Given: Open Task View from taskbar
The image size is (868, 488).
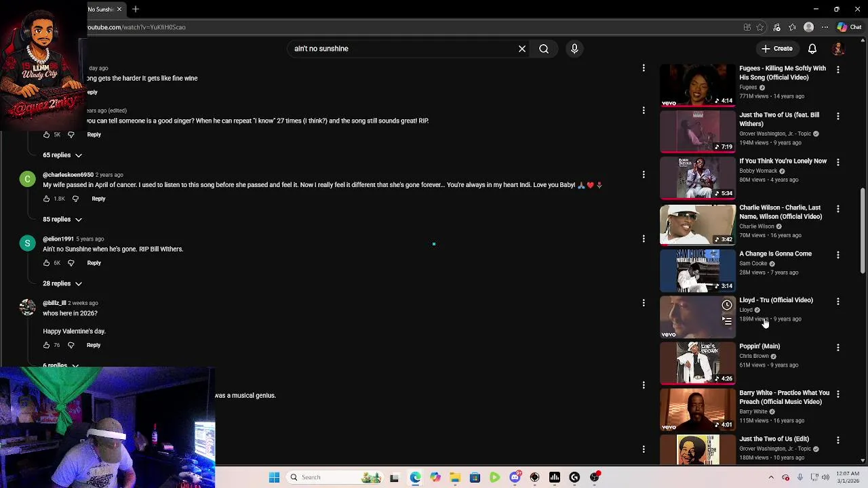Looking at the screenshot, I should point(394,477).
